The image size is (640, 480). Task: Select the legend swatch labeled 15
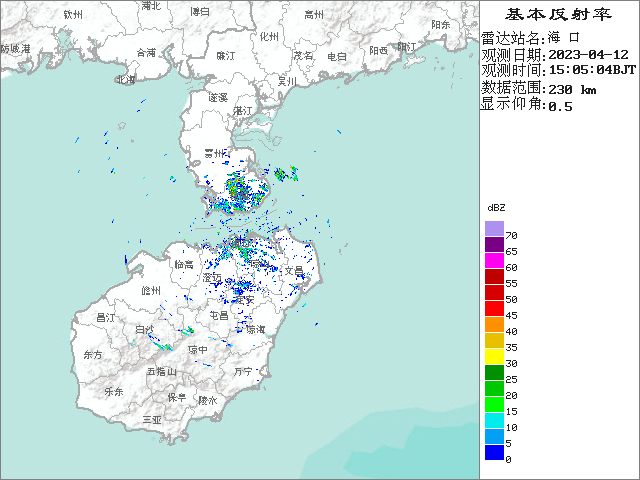tap(494, 404)
